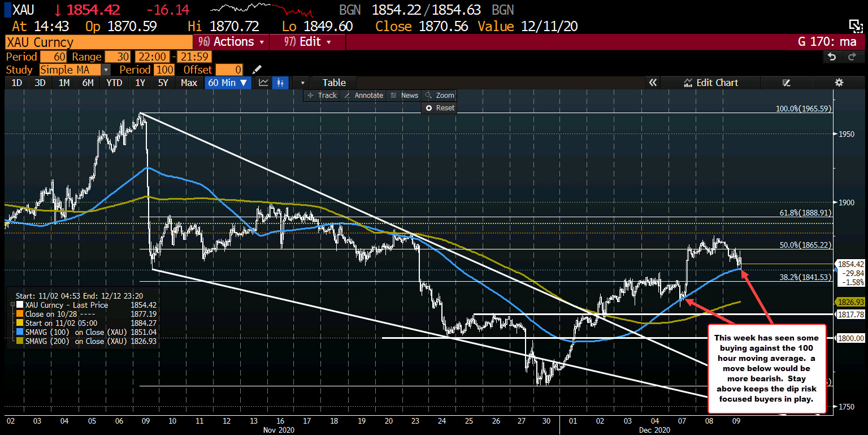Click the study Period 100 field
Image resolution: width=868 pixels, height=435 pixels.
(166, 70)
